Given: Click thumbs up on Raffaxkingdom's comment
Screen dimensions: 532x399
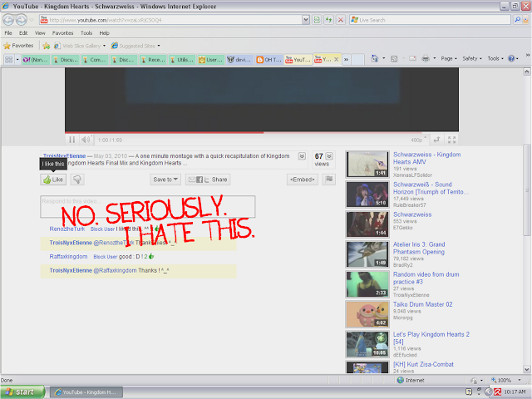Looking at the screenshot, I should pyautogui.click(x=151, y=257).
